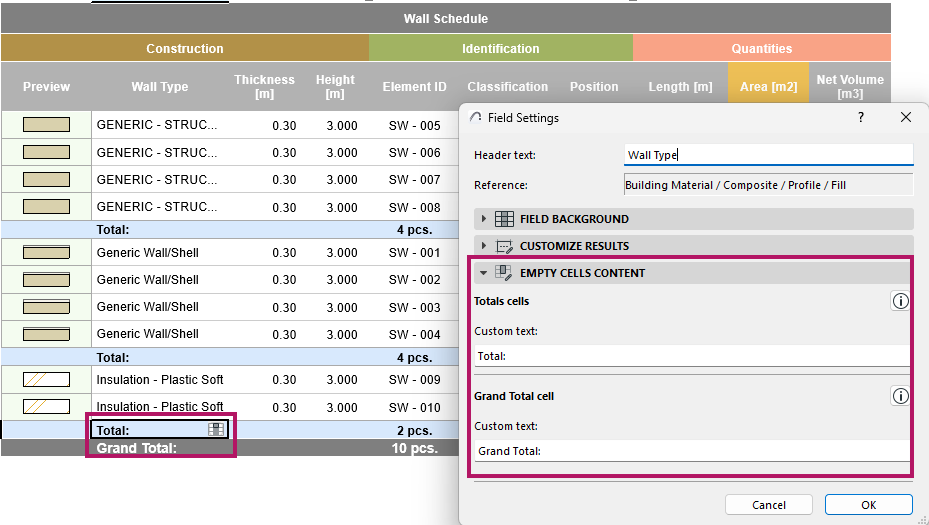This screenshot has height=525, width=929.
Task: Click the Empty Cells Content panel icon
Action: tap(504, 273)
